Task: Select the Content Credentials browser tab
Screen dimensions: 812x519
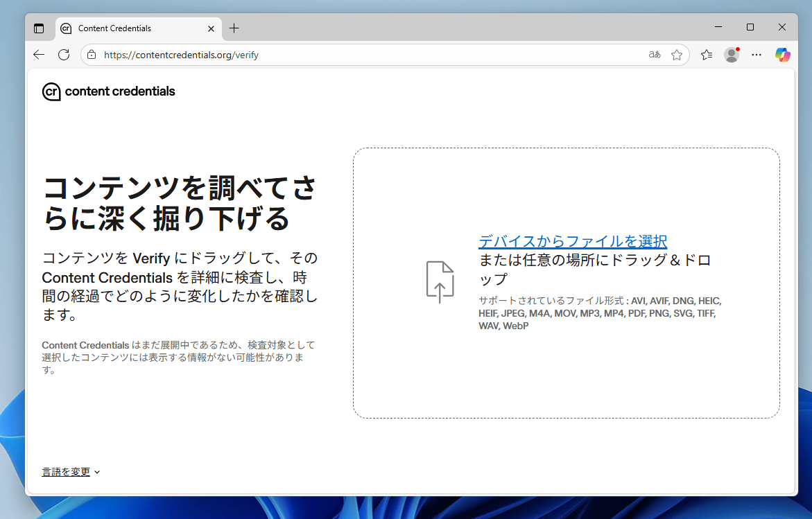Action: pos(139,28)
